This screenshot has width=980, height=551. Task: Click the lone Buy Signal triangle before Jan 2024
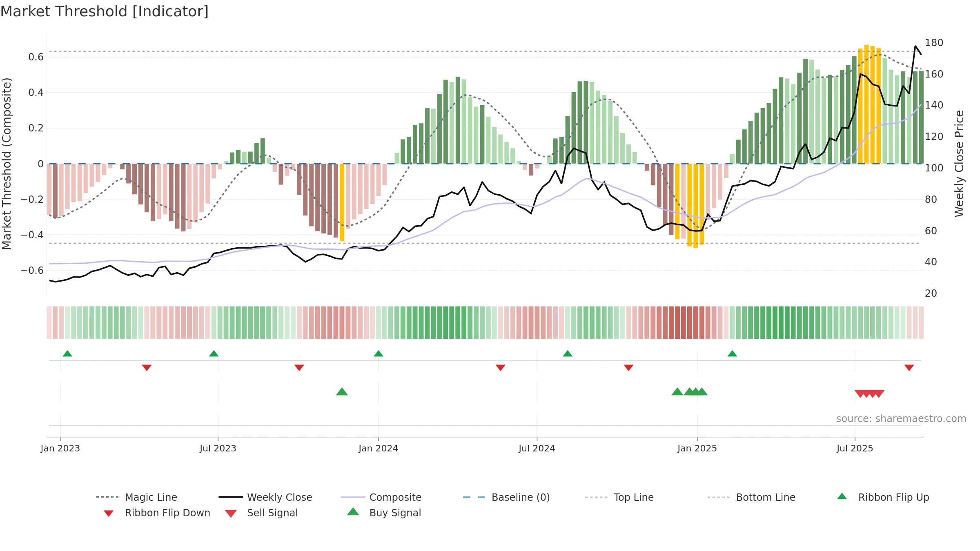coord(342,392)
